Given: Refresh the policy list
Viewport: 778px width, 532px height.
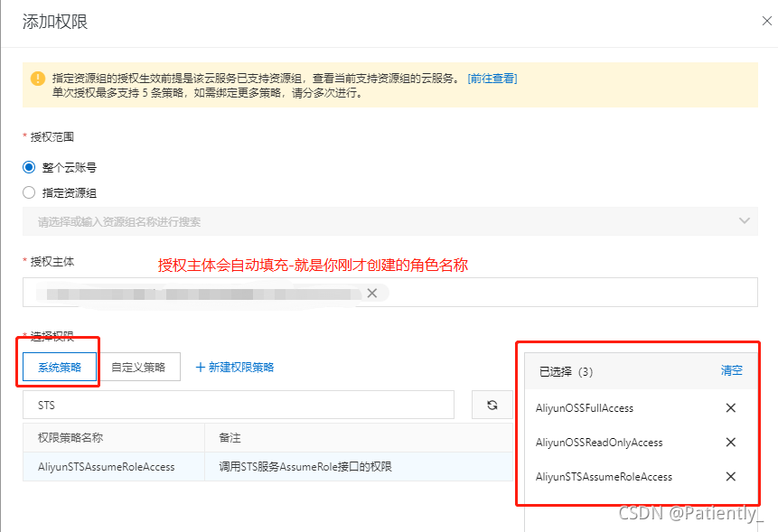Looking at the screenshot, I should pos(492,405).
